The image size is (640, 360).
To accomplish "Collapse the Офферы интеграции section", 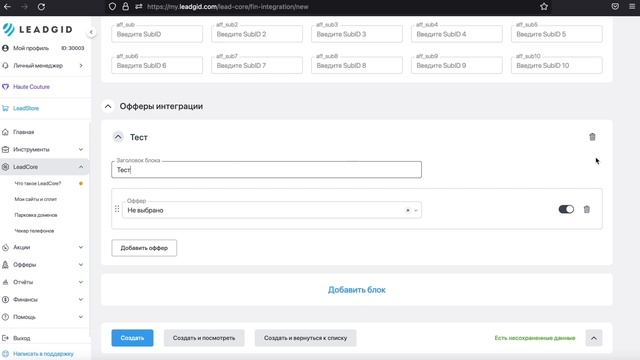I will click(108, 107).
